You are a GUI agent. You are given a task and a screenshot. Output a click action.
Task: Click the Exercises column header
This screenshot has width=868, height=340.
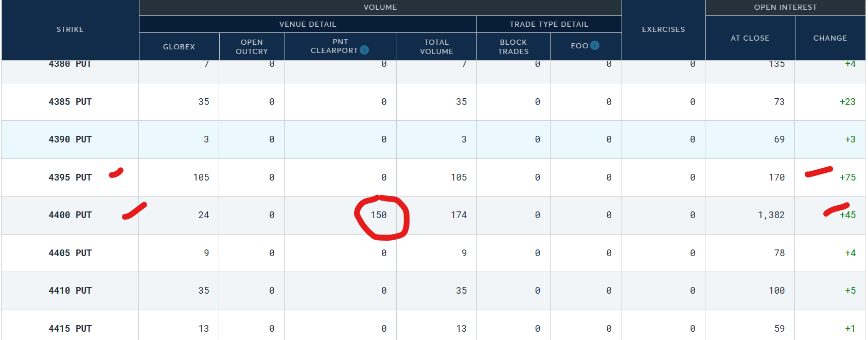[x=664, y=29]
